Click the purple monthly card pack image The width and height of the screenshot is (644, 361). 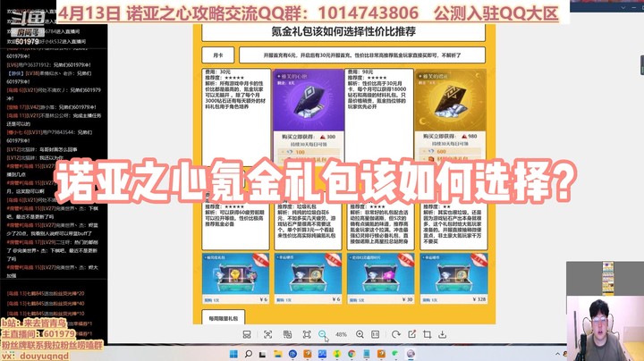[308, 100]
